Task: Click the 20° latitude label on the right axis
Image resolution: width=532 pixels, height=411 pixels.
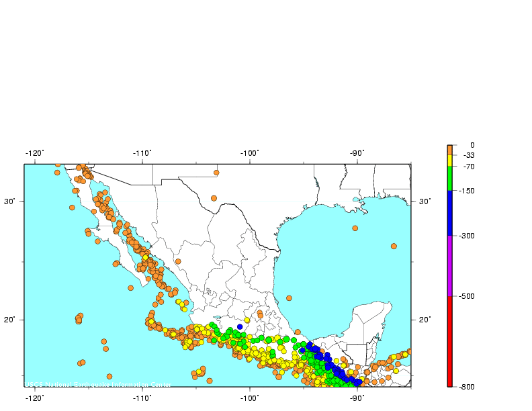Action: [x=424, y=320]
